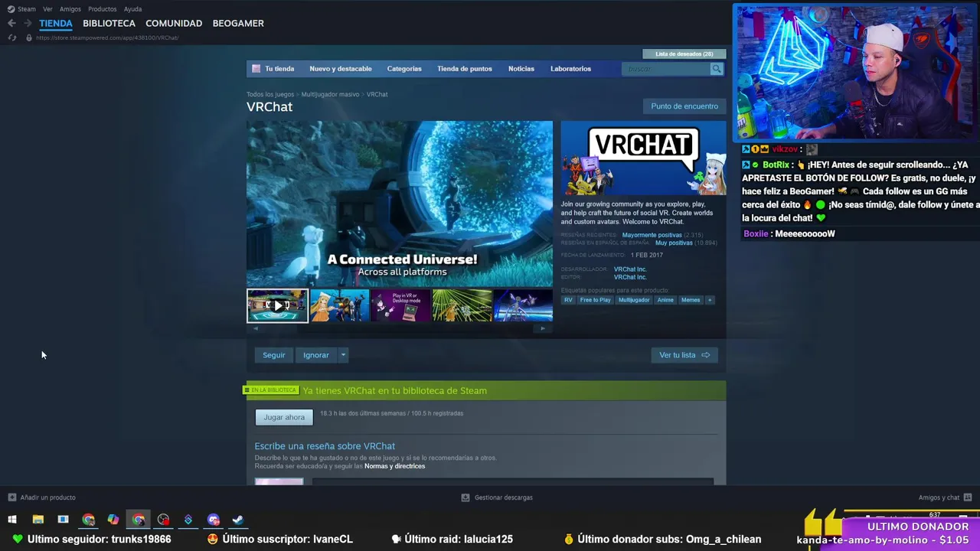This screenshot has width=980, height=551.
Task: Click the Ignorar button
Action: click(x=316, y=355)
